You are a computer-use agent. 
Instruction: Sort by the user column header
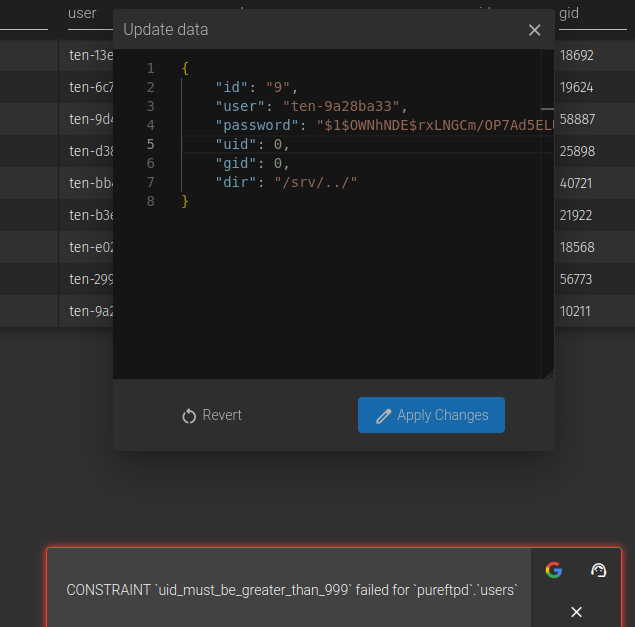pyautogui.click(x=82, y=13)
